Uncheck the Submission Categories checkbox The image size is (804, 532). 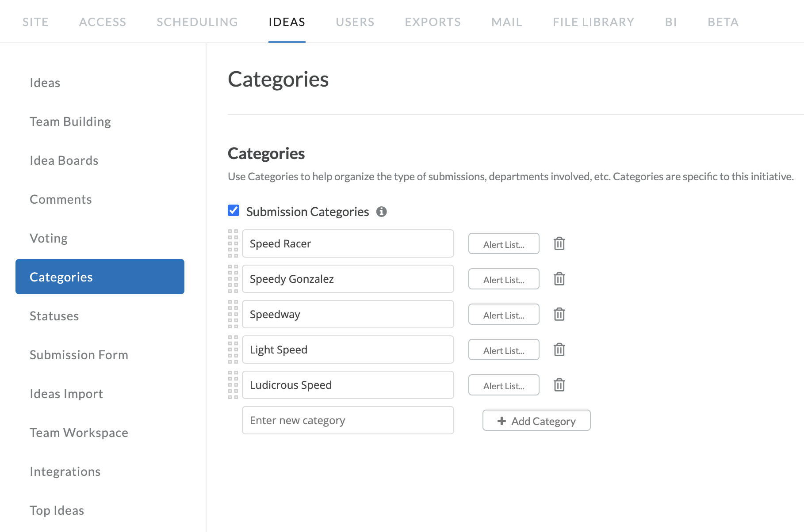pyautogui.click(x=234, y=210)
